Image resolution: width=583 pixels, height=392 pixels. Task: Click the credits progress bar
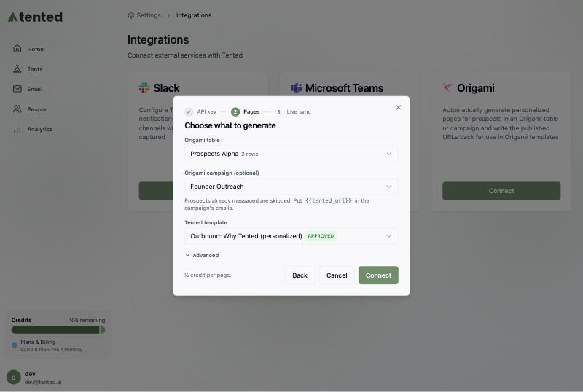point(58,330)
